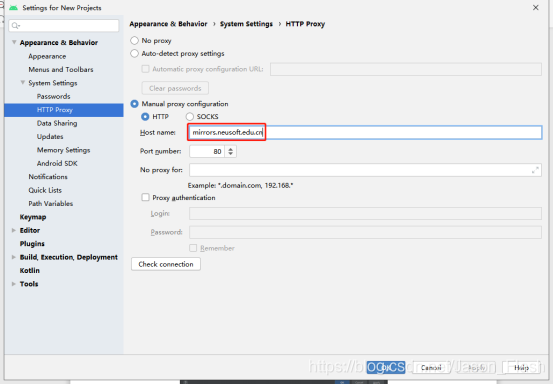This screenshot has height=385, width=554.
Task: Open the Updates settings page
Action: click(x=50, y=137)
